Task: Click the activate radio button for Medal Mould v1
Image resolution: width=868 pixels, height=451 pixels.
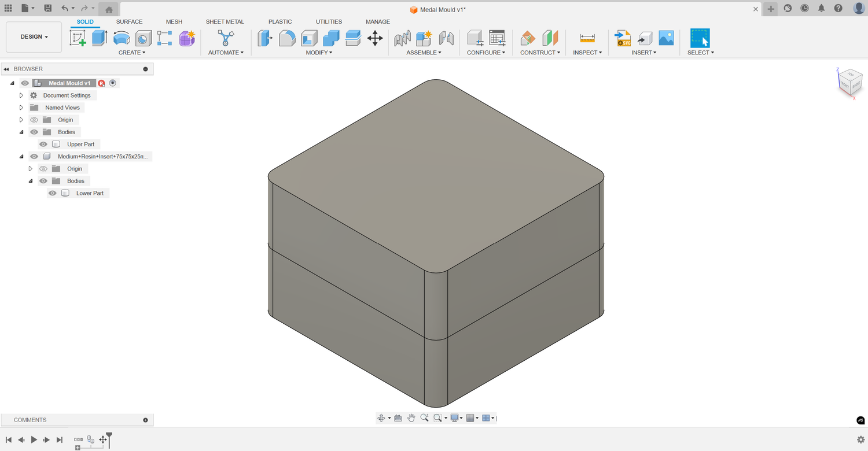Action: (x=113, y=83)
